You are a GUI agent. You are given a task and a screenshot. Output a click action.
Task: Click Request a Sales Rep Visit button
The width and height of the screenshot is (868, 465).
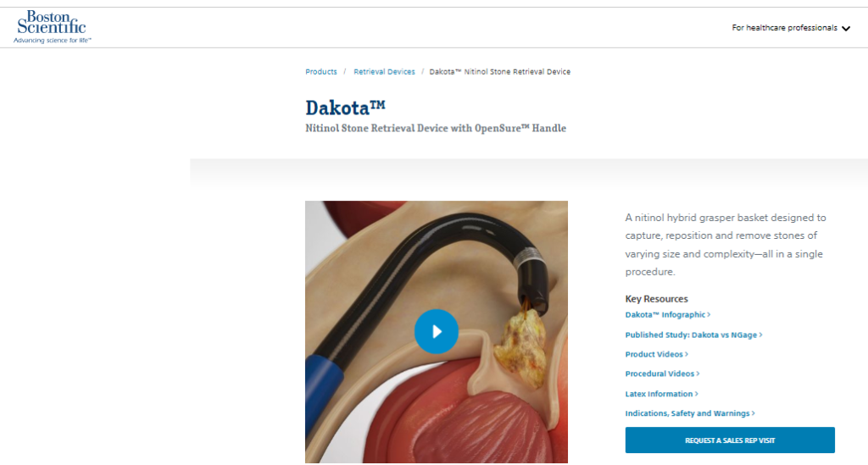(730, 440)
